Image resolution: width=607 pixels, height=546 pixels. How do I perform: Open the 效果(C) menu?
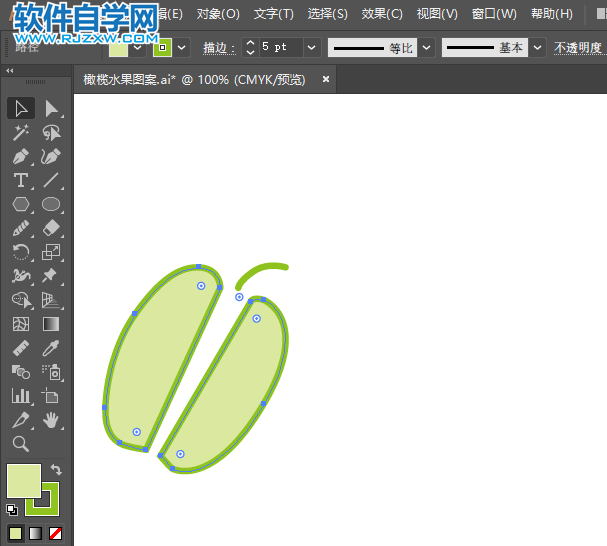[381, 14]
